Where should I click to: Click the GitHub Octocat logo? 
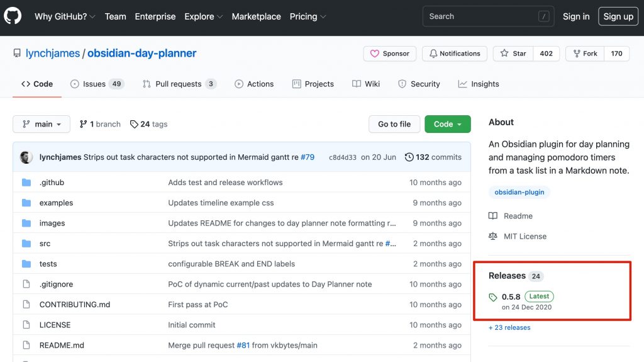click(x=13, y=16)
